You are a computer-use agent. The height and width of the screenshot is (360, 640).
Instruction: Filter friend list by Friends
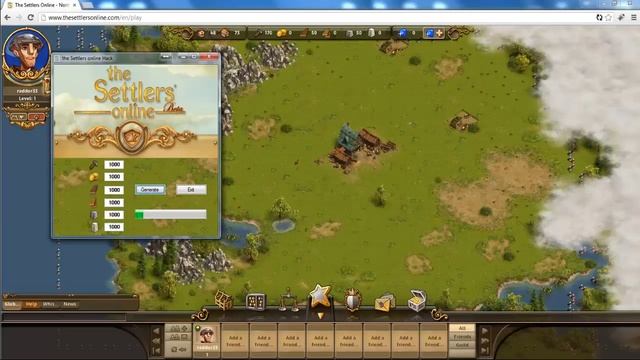click(x=462, y=337)
